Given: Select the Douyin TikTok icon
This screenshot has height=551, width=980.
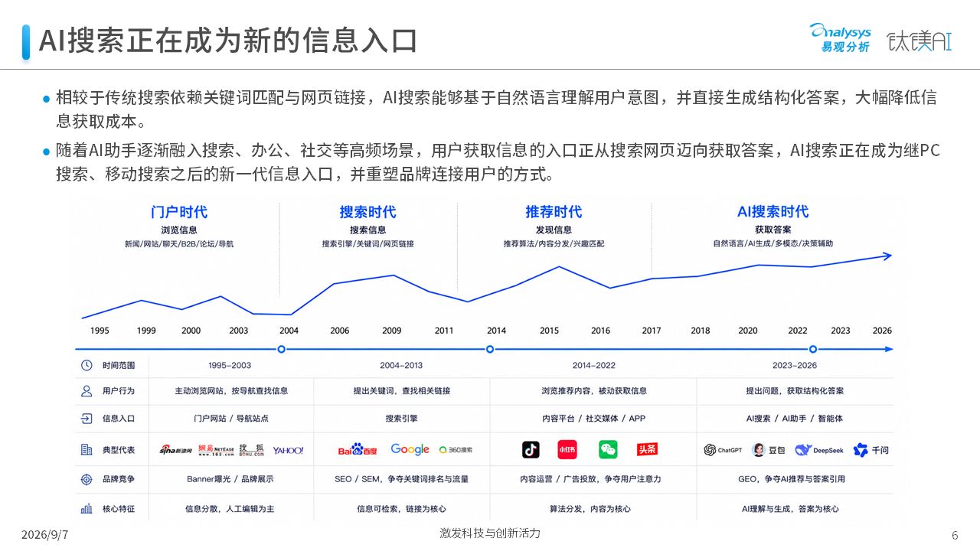Looking at the screenshot, I should (x=531, y=449).
